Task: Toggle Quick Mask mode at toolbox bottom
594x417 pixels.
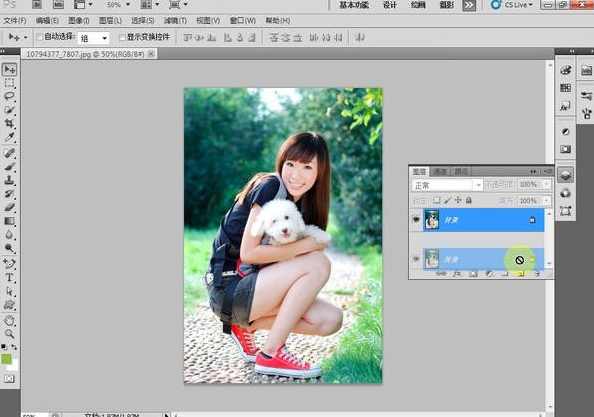Action: (x=9, y=378)
